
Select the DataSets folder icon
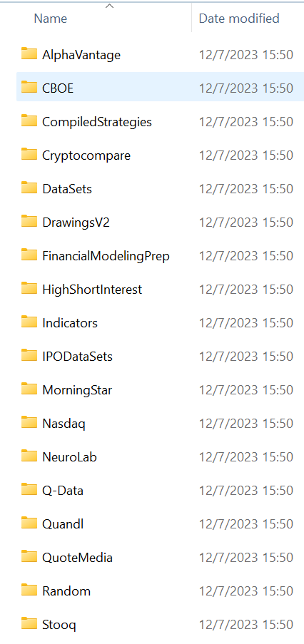pos(29,188)
